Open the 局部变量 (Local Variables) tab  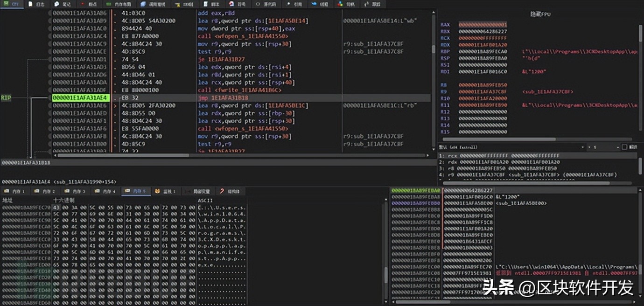coord(198,191)
